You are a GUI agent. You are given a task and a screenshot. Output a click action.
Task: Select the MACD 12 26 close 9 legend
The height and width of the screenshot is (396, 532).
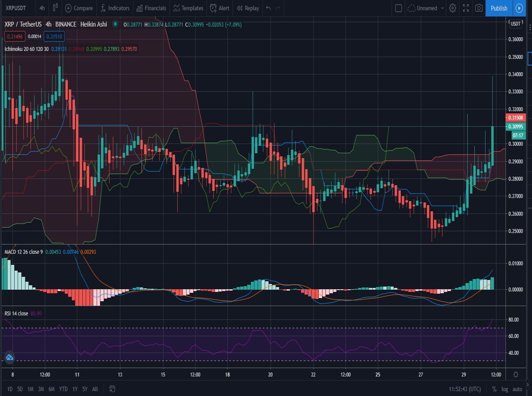click(x=24, y=252)
